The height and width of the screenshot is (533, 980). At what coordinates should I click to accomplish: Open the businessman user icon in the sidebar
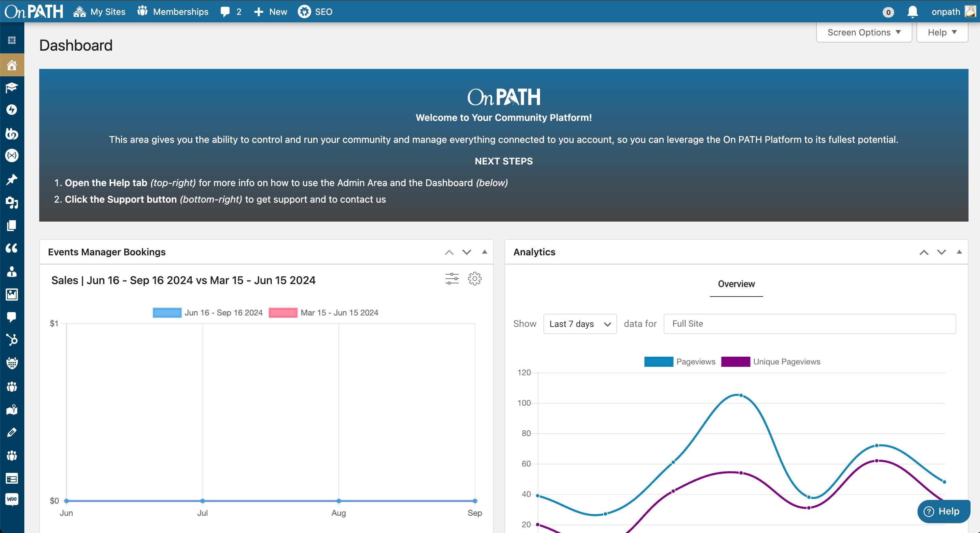point(12,272)
